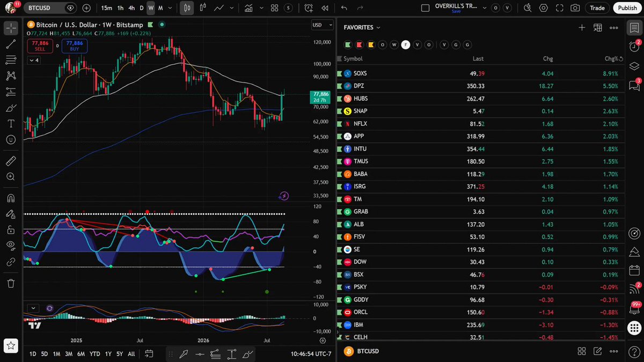The height and width of the screenshot is (362, 644).
Task: Open watchlist advanced view table icon
Action: click(x=597, y=27)
